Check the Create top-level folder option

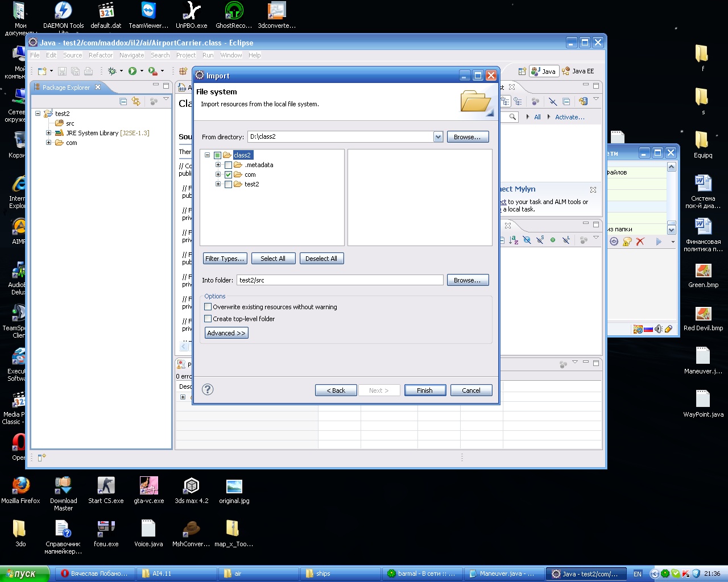(x=208, y=319)
